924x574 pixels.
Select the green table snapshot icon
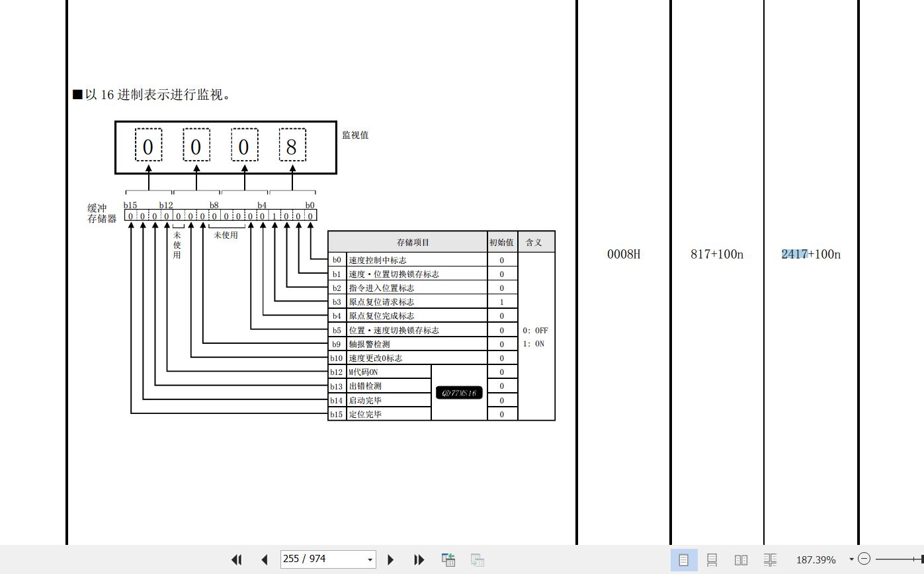[x=448, y=559]
